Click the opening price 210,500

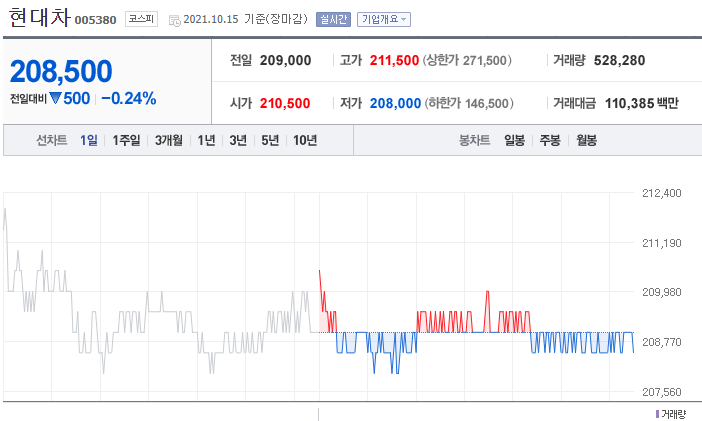(x=285, y=103)
